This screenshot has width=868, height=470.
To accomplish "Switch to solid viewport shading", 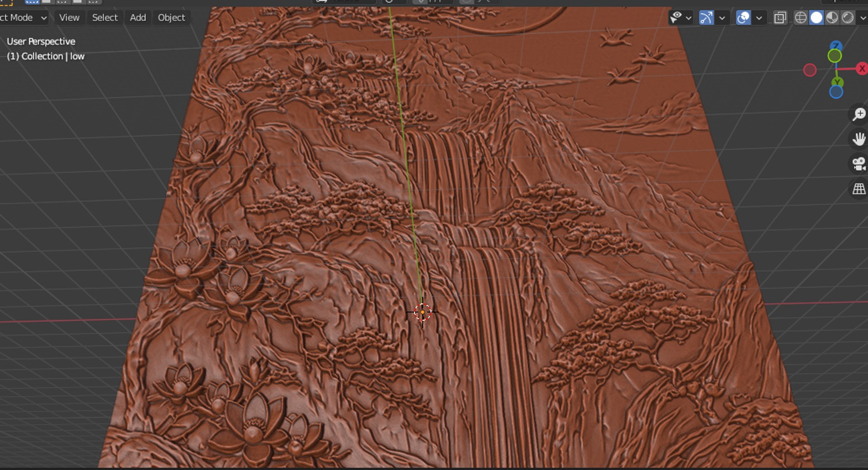I will click(816, 18).
